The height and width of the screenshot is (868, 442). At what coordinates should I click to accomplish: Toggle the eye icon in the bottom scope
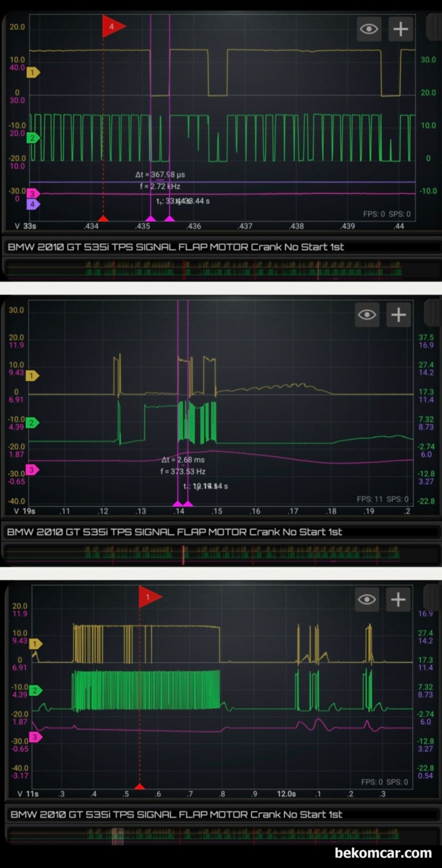coord(367,599)
